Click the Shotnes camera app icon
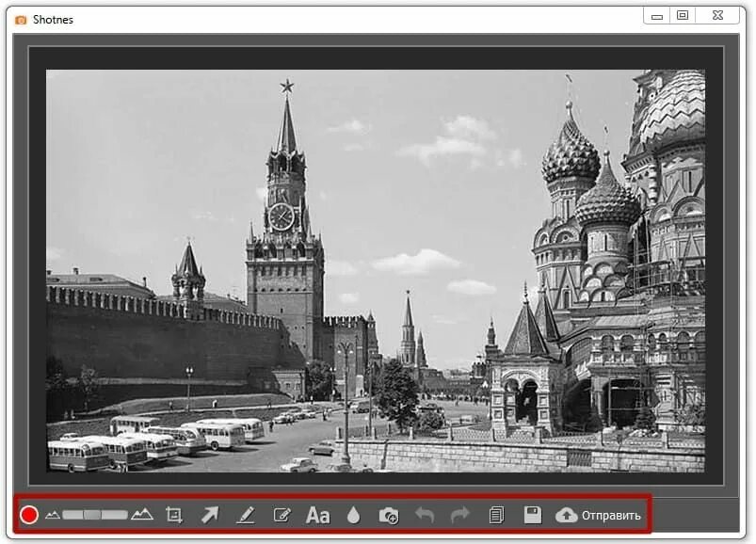The width and height of the screenshot is (756, 544). (21, 20)
